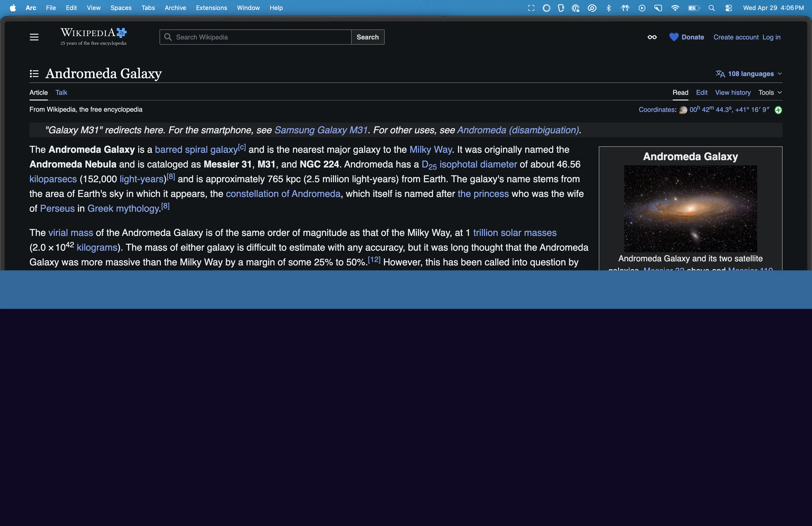Click the magnifier icon in Wikipedia search box
This screenshot has height=526, width=812.
[x=168, y=37]
